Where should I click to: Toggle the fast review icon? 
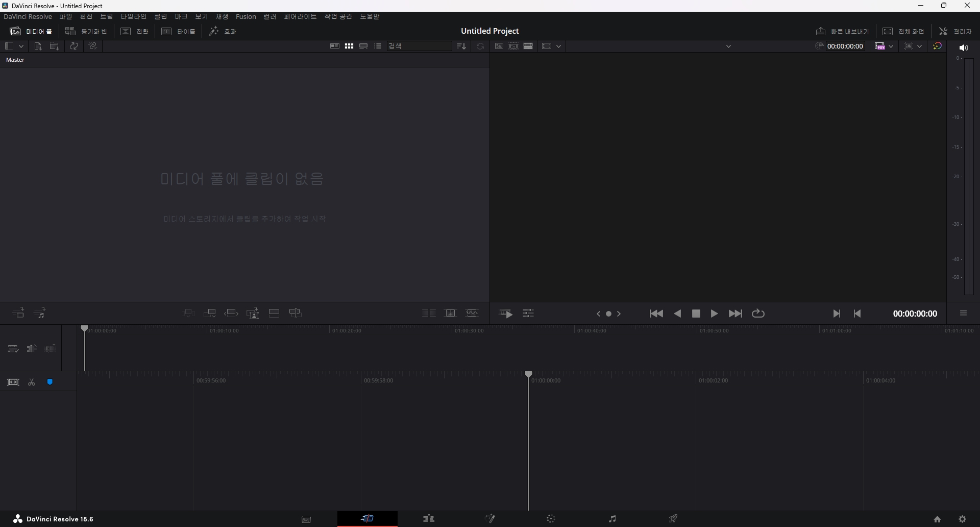tap(506, 314)
